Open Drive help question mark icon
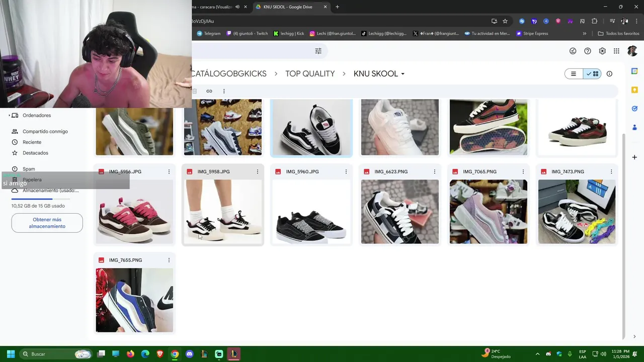Screen dimensions: 644x362 [x=588, y=51]
